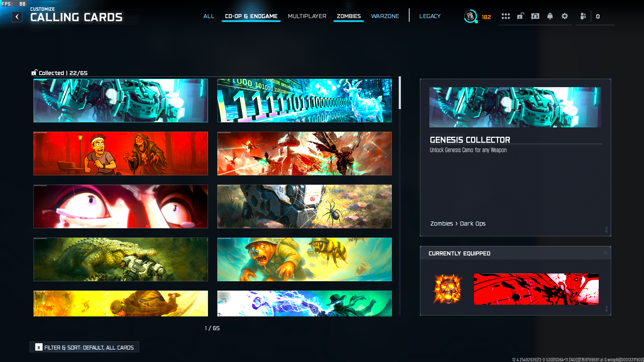The height and width of the screenshot is (362, 644).
Task: Click the CALLING CARDS heading
Action: tap(76, 17)
